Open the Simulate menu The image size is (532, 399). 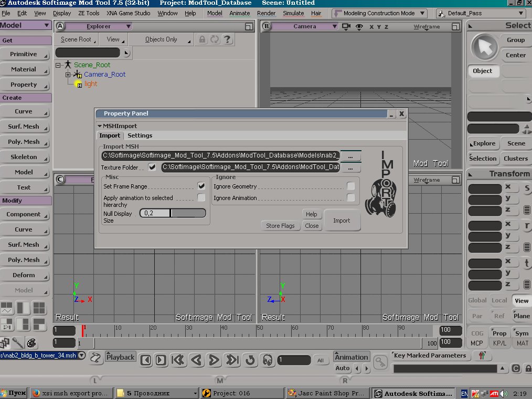coord(293,13)
